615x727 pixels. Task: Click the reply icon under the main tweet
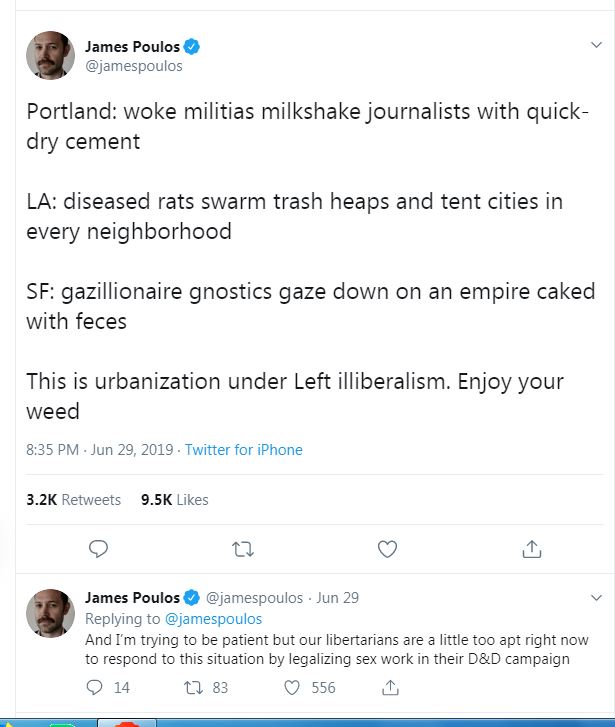(98, 548)
